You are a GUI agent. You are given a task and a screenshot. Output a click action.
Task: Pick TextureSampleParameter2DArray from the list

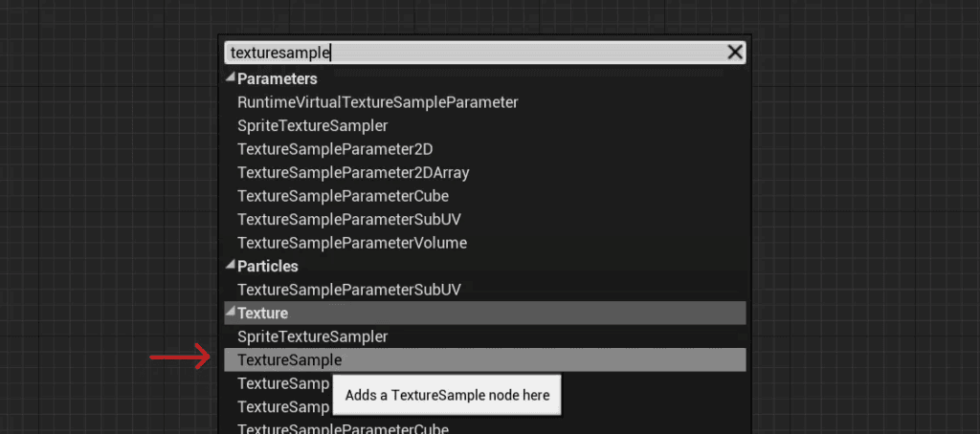coord(353,173)
